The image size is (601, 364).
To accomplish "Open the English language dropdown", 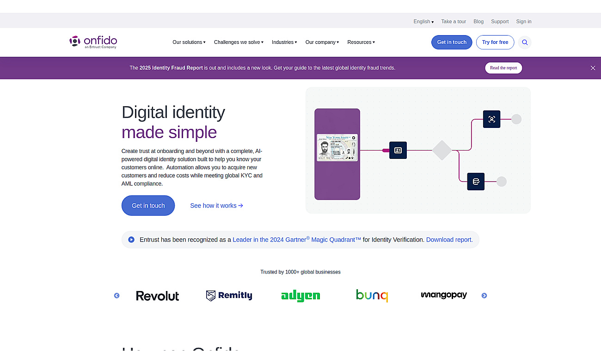I will 423,21.
